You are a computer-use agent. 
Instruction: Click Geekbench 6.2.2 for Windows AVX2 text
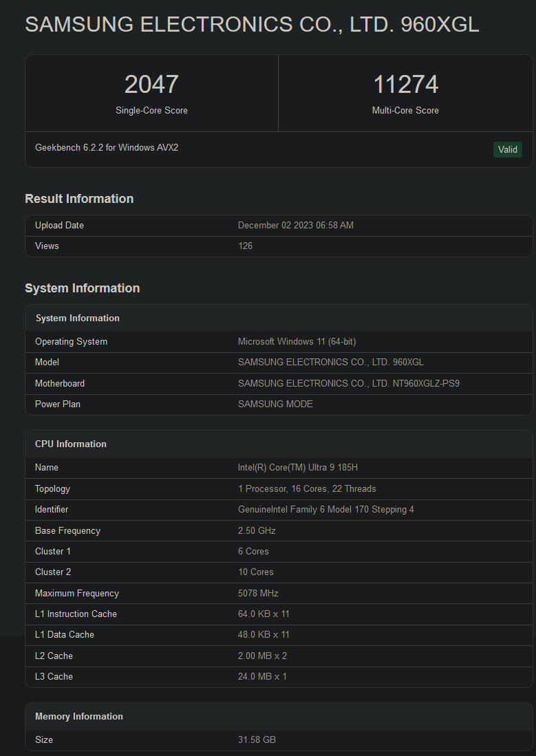[x=107, y=147]
